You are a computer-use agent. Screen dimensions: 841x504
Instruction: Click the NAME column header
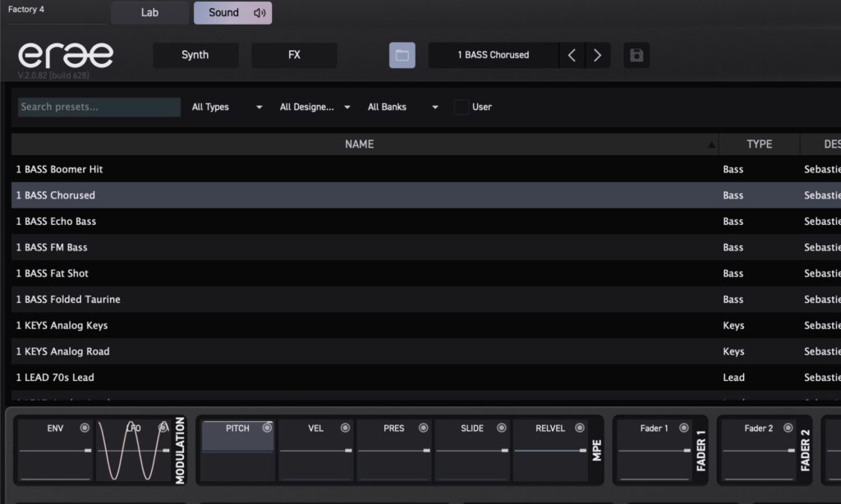360,144
